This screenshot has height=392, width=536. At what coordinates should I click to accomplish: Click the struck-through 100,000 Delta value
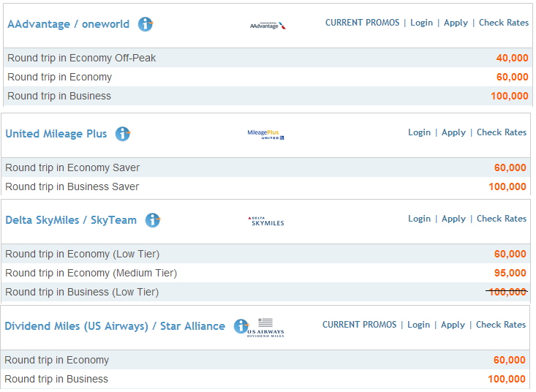pos(507,293)
